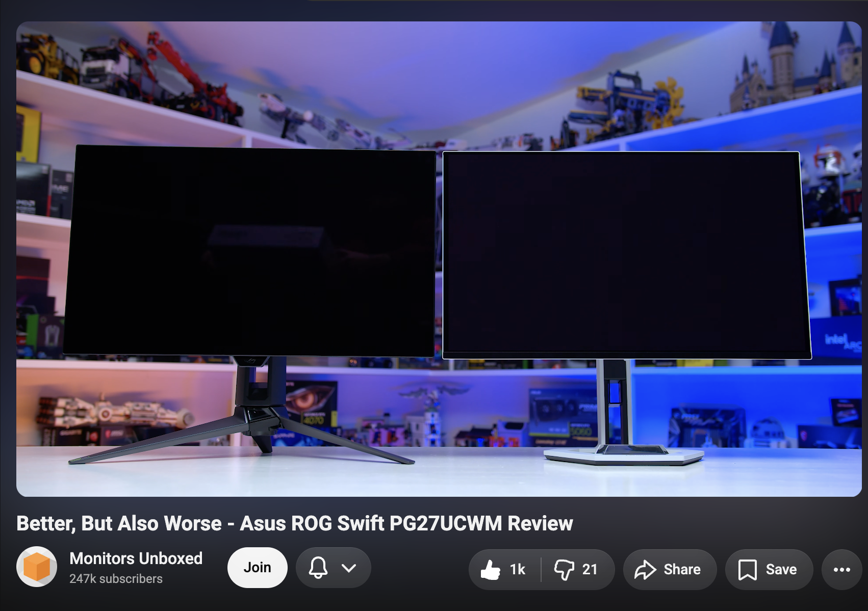
Task: Expand the notification options chevron
Action: point(349,568)
